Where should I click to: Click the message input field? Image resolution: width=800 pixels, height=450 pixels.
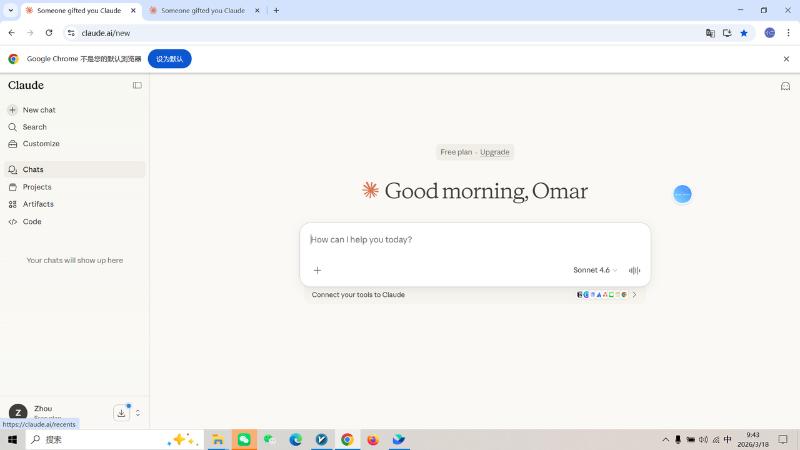[x=474, y=240]
